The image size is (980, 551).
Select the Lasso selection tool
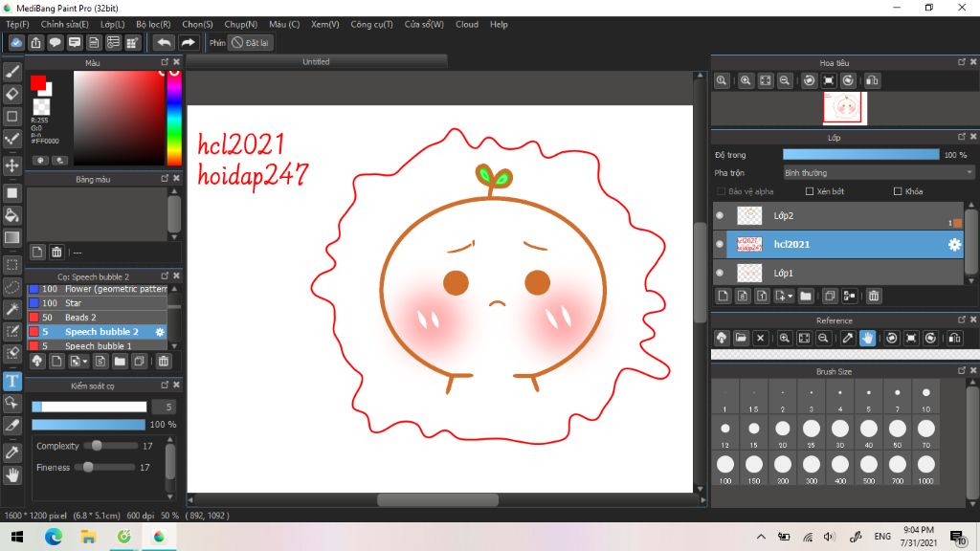(11, 287)
